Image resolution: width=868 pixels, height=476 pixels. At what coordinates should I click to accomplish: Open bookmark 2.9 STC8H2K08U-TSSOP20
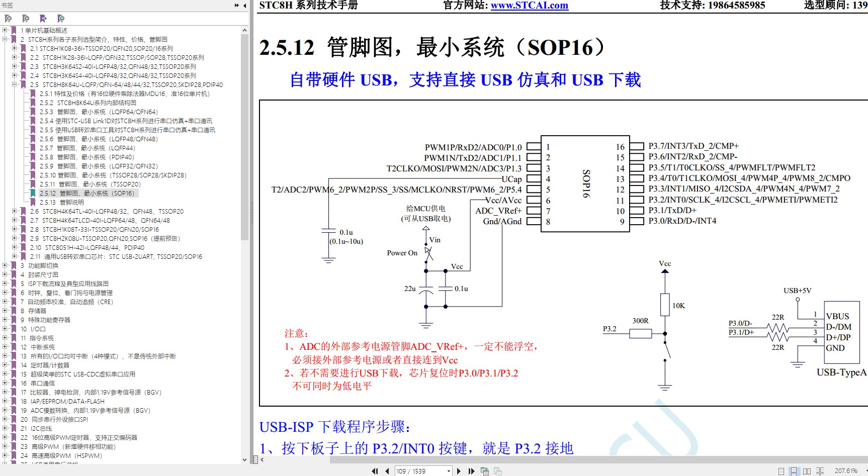[105, 238]
